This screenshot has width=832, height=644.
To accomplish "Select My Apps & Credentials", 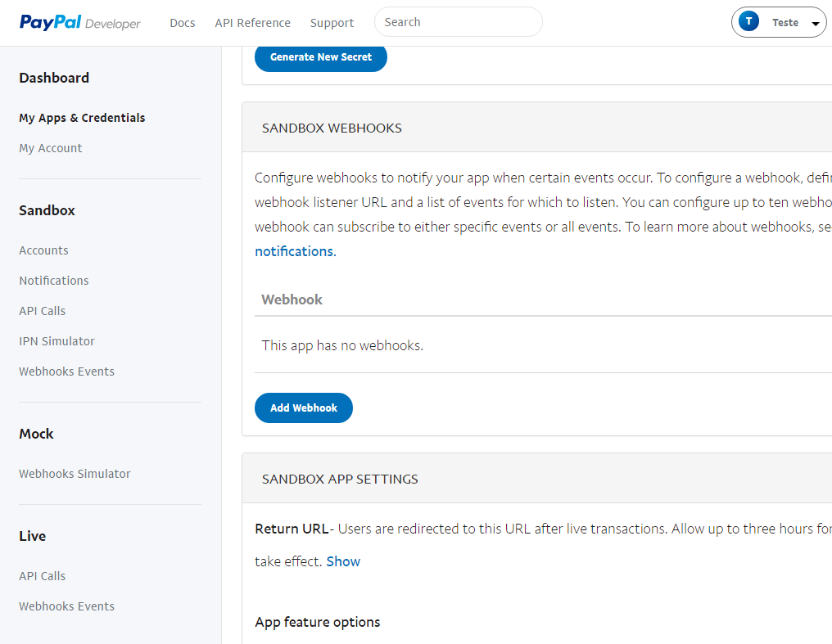I will [82, 118].
